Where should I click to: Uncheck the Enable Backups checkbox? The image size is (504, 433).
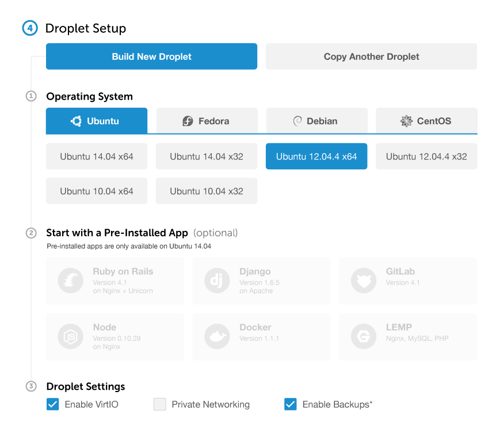pos(290,404)
